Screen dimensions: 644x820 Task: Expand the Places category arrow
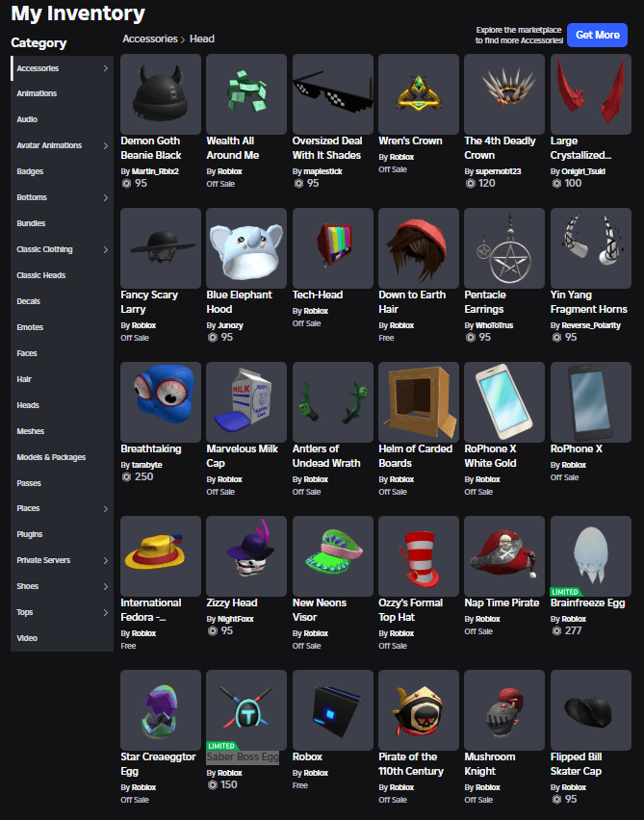coord(106,509)
